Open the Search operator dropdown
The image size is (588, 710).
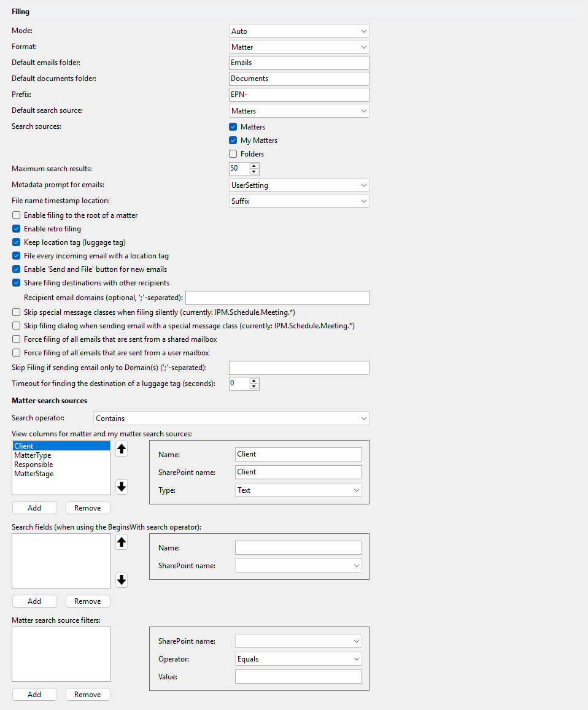tap(231, 419)
